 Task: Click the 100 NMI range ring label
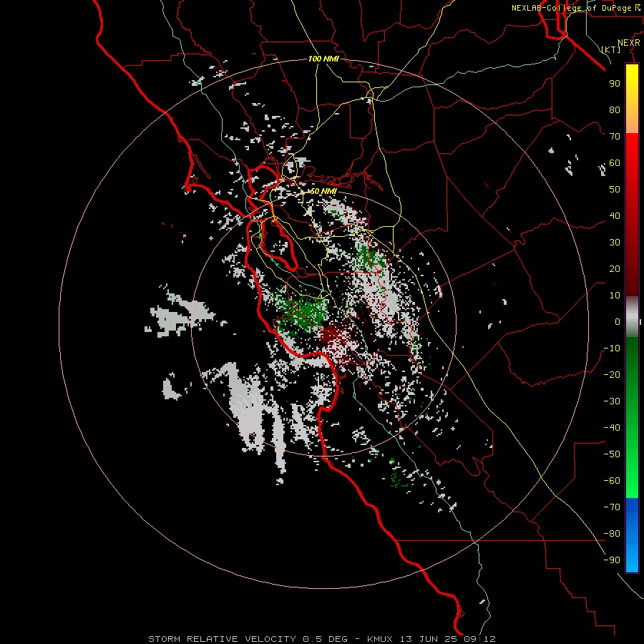click(x=323, y=59)
